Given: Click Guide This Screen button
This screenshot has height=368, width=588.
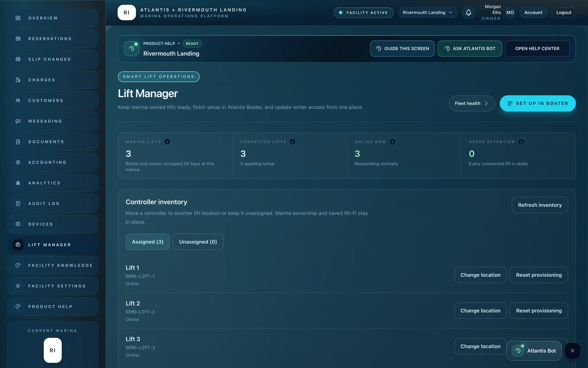Looking at the screenshot, I should [x=402, y=48].
